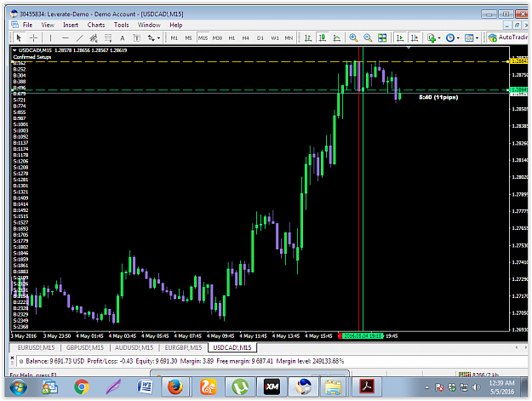
Task: Select the crosshair tool
Action: [x=33, y=37]
